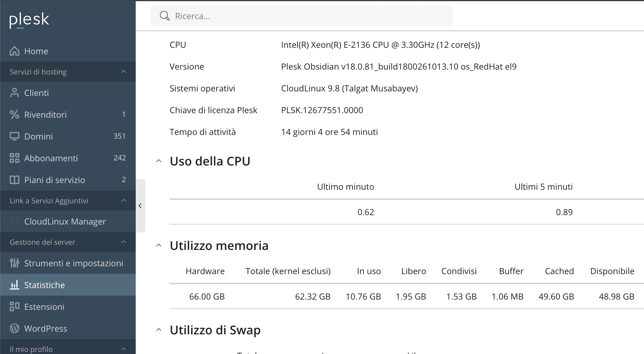Collapse the Il mio profilo section
This screenshot has width=644, height=354.
[124, 349]
